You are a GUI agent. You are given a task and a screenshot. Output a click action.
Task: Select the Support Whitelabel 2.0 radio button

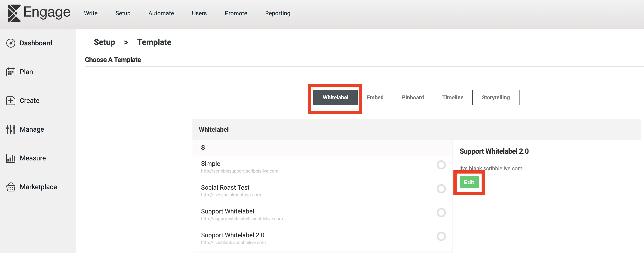point(441,236)
